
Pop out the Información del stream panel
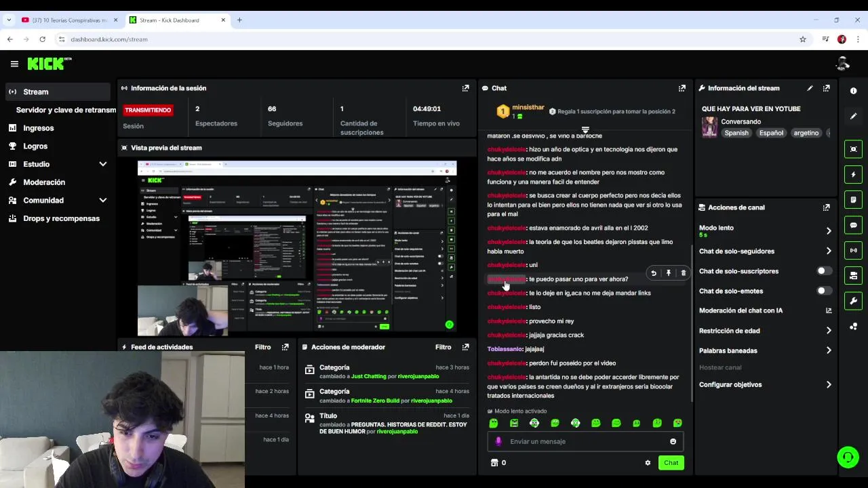tap(826, 88)
